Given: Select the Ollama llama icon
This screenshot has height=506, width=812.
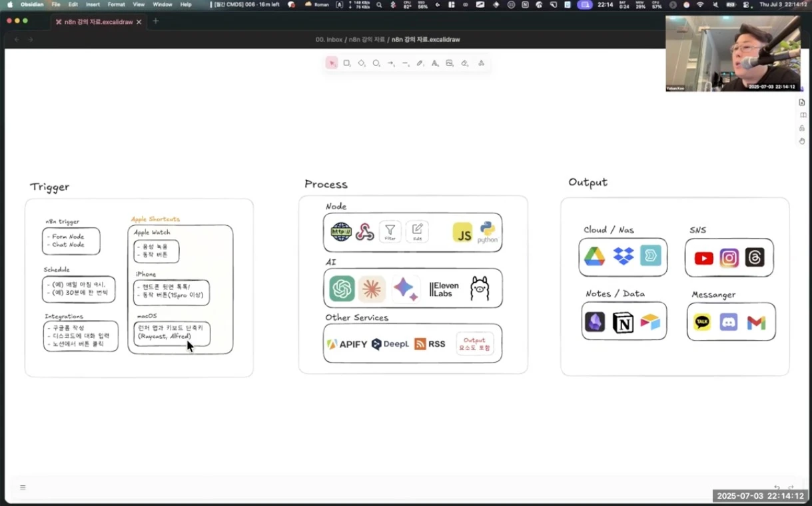Looking at the screenshot, I should [x=480, y=289].
